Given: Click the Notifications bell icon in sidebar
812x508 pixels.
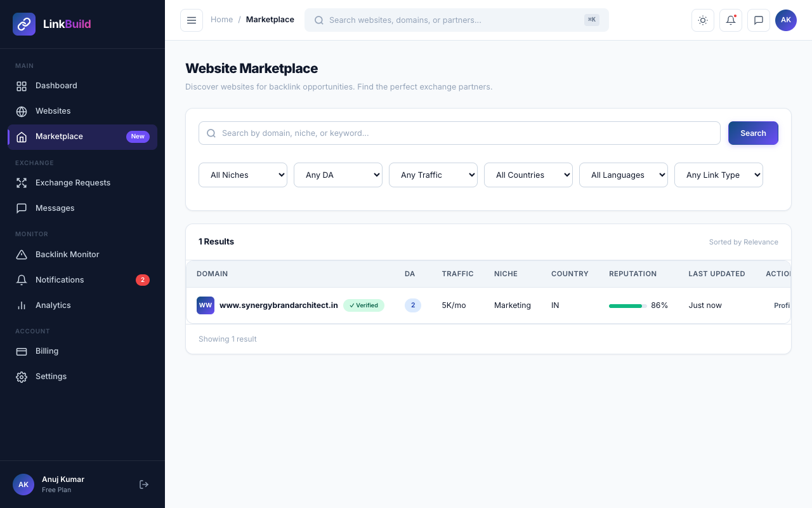Looking at the screenshot, I should click(22, 280).
